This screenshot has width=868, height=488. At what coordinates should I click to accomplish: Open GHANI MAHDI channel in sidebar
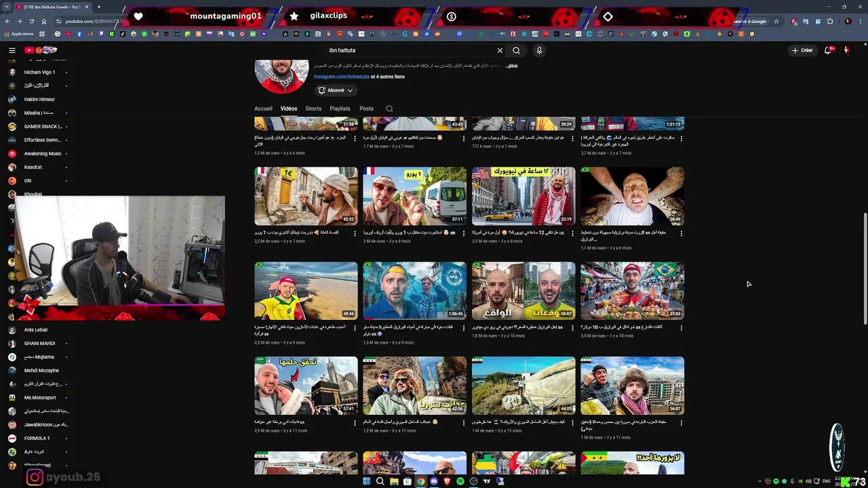coord(38,343)
